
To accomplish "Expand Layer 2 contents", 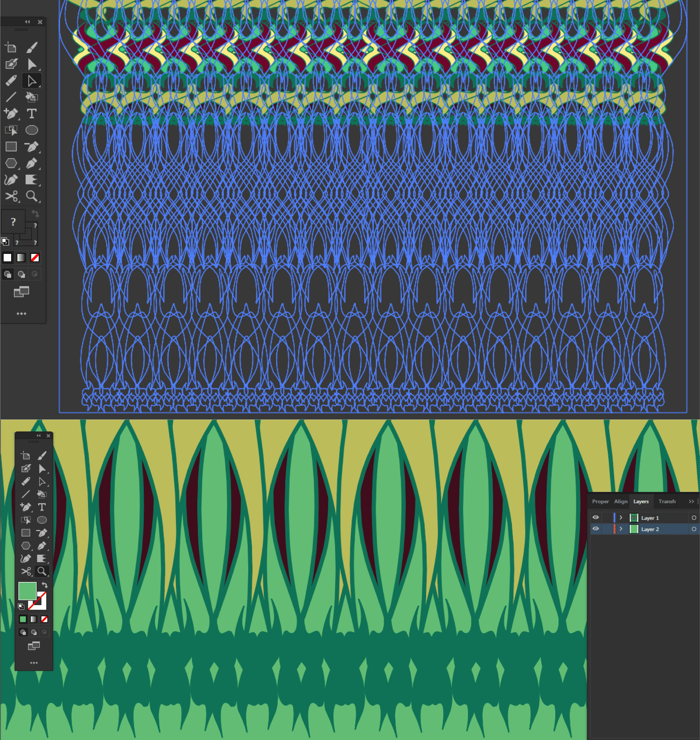I will point(621,529).
